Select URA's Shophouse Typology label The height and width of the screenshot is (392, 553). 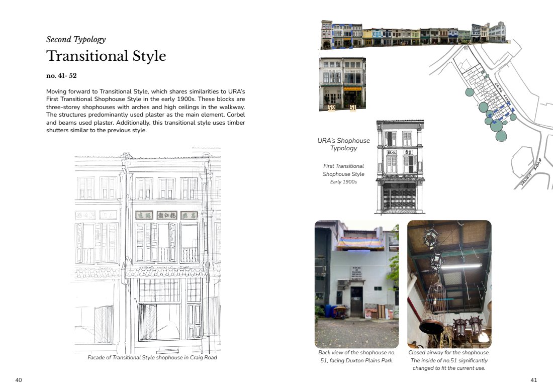pyautogui.click(x=343, y=144)
